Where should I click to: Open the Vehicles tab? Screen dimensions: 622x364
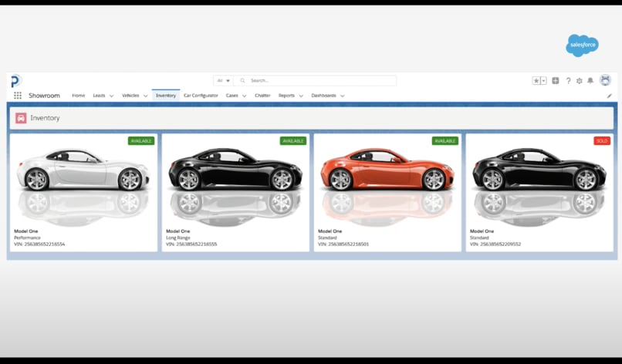(x=130, y=96)
